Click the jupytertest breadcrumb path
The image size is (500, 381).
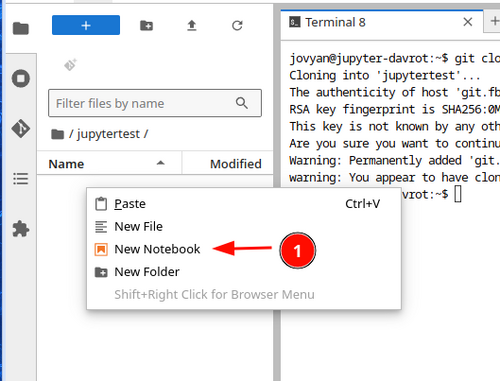click(108, 134)
